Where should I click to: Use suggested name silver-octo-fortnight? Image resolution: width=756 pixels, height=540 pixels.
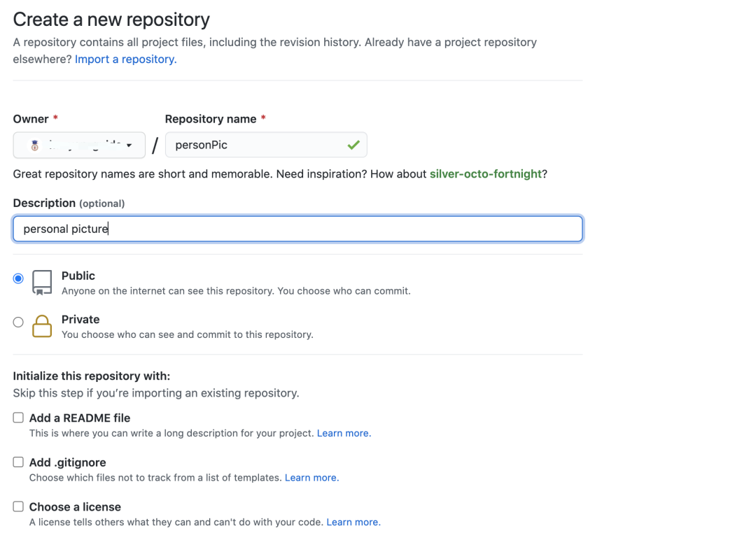(x=485, y=173)
